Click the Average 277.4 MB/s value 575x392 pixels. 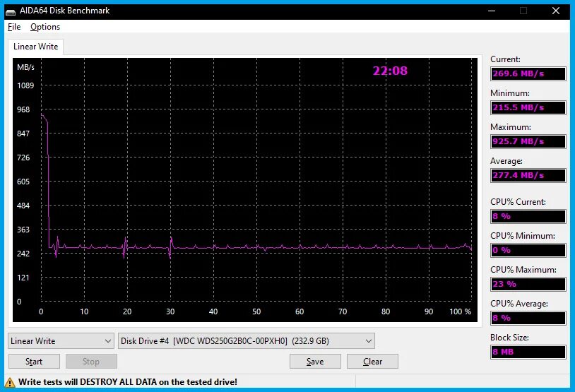pyautogui.click(x=528, y=176)
